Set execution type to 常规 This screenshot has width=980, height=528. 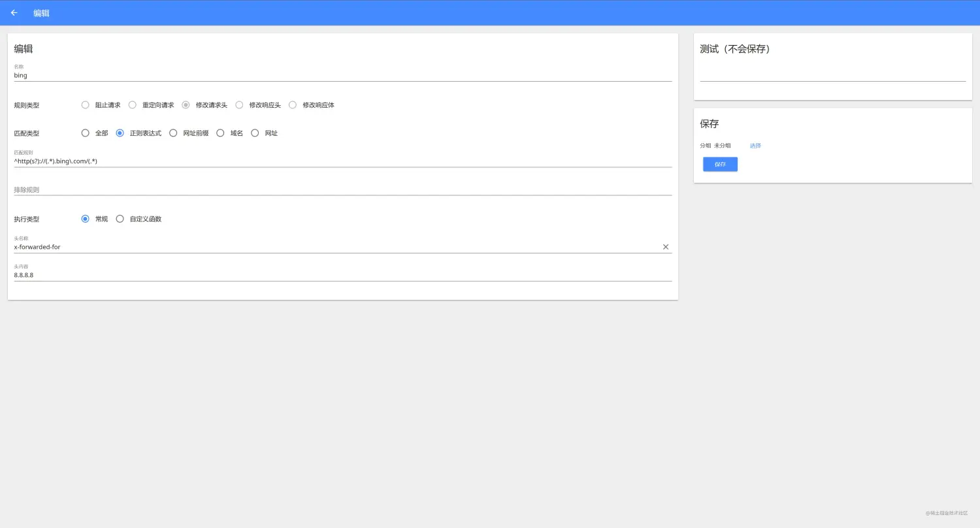click(x=86, y=219)
